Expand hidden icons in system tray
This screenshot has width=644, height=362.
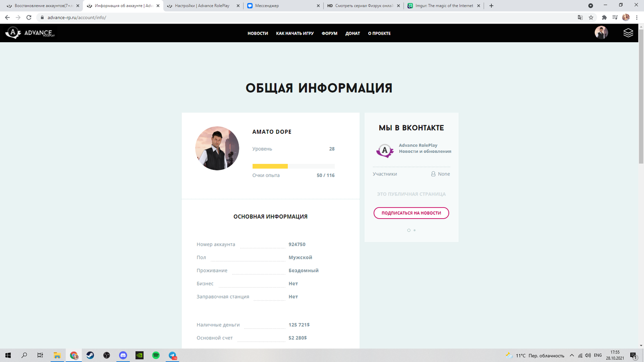572,355
